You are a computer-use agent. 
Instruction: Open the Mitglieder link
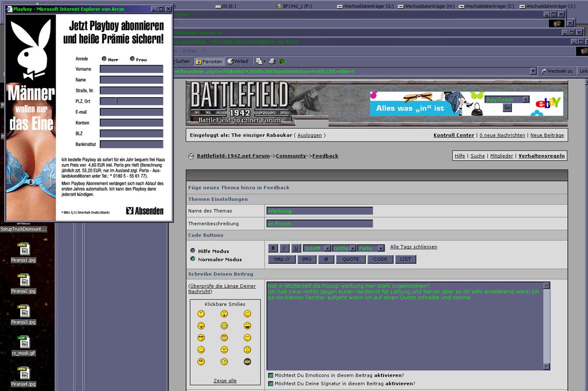click(x=502, y=156)
